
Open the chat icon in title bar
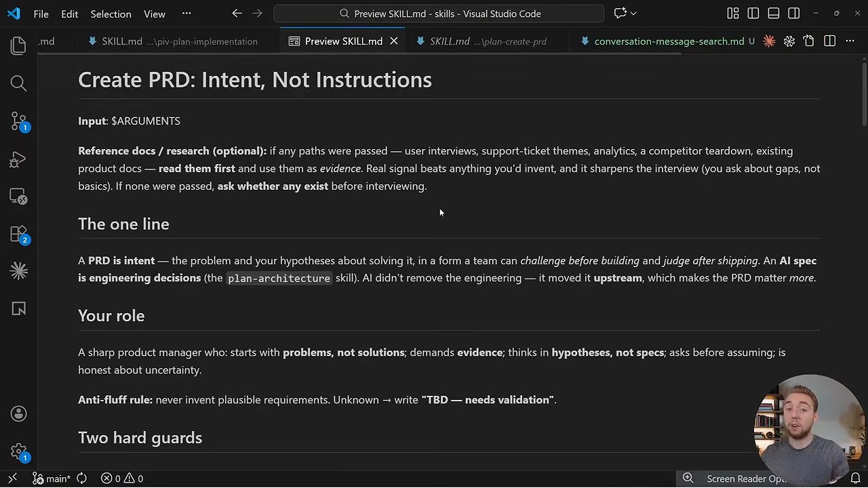(x=620, y=14)
